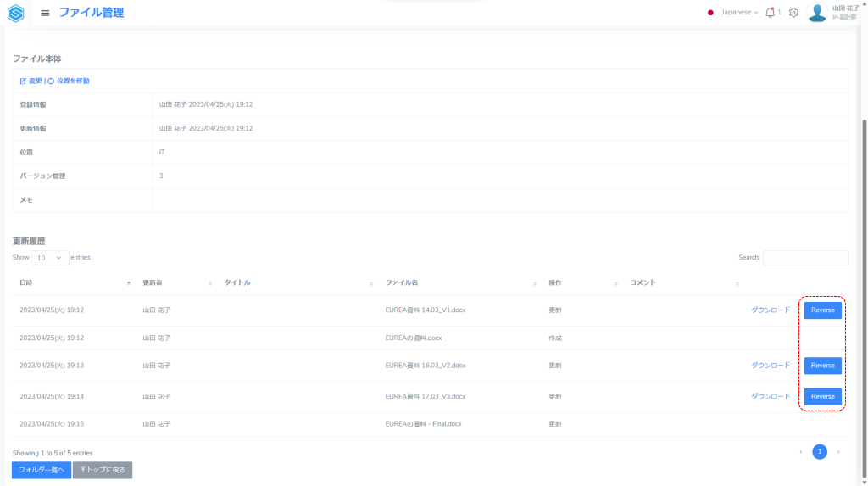Click the user avatar icon
Image resolution: width=868 pixels, height=486 pixels.
click(x=817, y=13)
